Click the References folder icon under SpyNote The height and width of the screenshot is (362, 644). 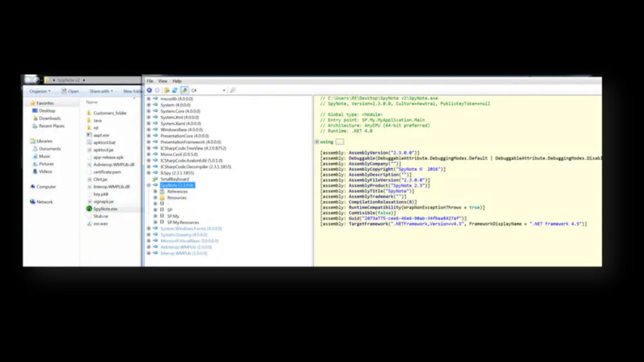tap(162, 192)
